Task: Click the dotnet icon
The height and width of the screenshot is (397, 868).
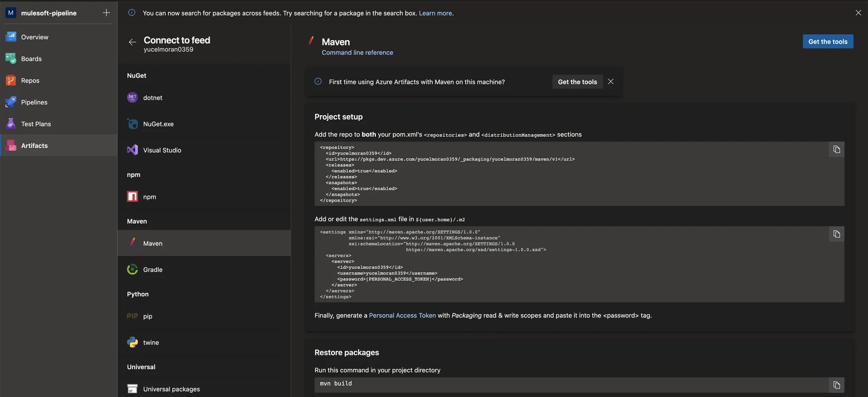Action: [132, 98]
